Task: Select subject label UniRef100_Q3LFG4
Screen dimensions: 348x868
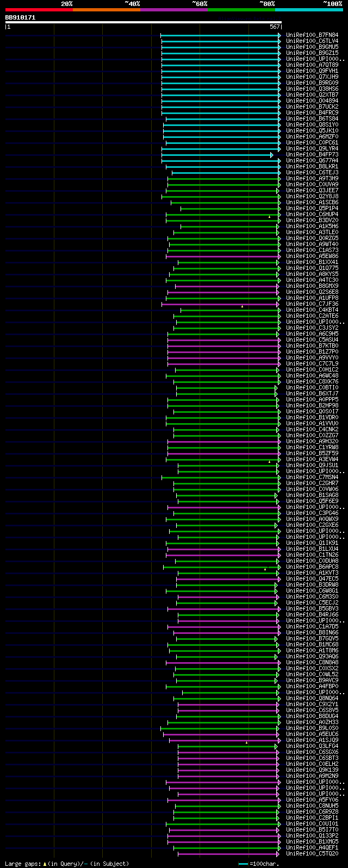Action: coord(312,746)
